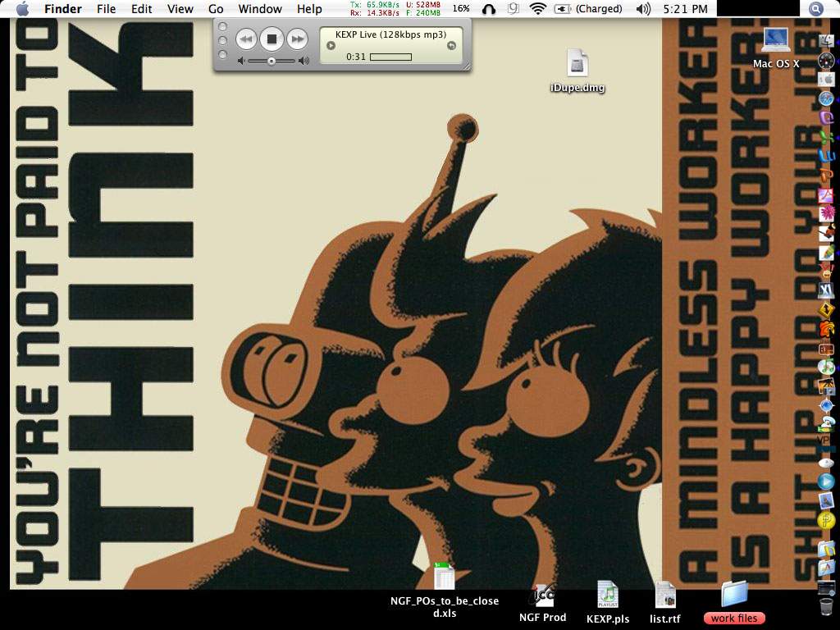Viewport: 840px width, 630px height.
Task: Open Finder from the Dock
Action: [x=827, y=41]
